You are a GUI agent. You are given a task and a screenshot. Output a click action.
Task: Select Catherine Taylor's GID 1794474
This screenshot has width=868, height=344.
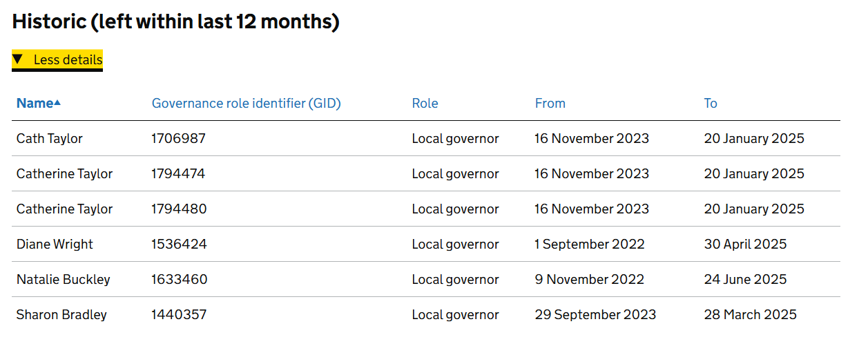pos(178,173)
